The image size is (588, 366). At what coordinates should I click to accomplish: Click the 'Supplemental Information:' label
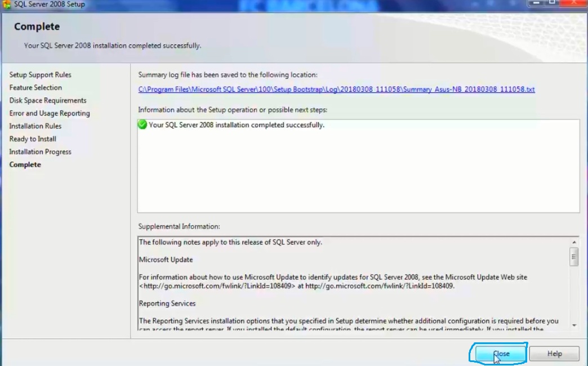click(179, 226)
